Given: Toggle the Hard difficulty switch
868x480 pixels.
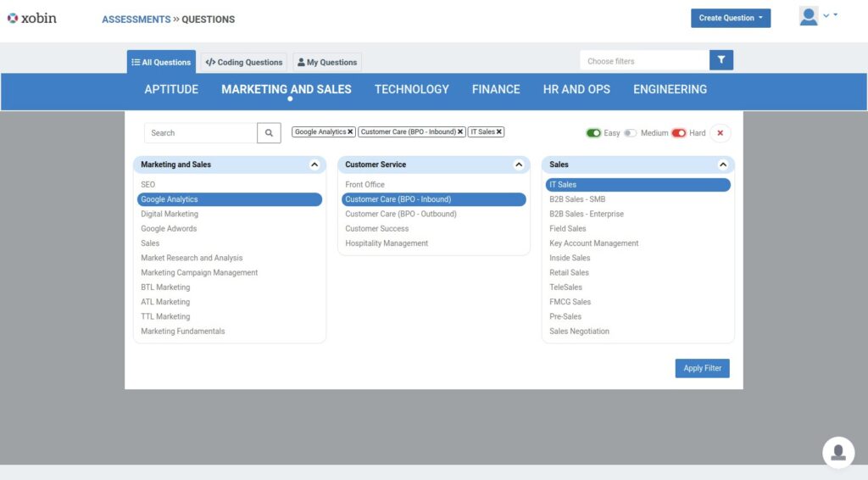Looking at the screenshot, I should 679,133.
